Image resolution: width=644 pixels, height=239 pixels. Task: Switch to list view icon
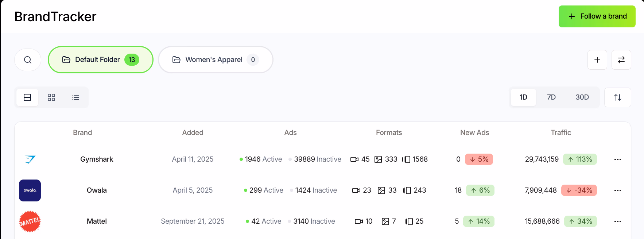[75, 97]
